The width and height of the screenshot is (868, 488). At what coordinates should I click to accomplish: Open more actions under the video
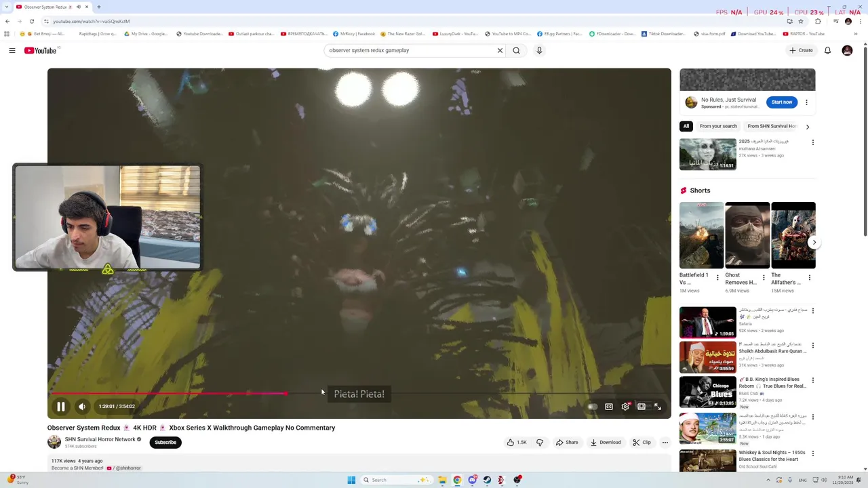[665, 443]
